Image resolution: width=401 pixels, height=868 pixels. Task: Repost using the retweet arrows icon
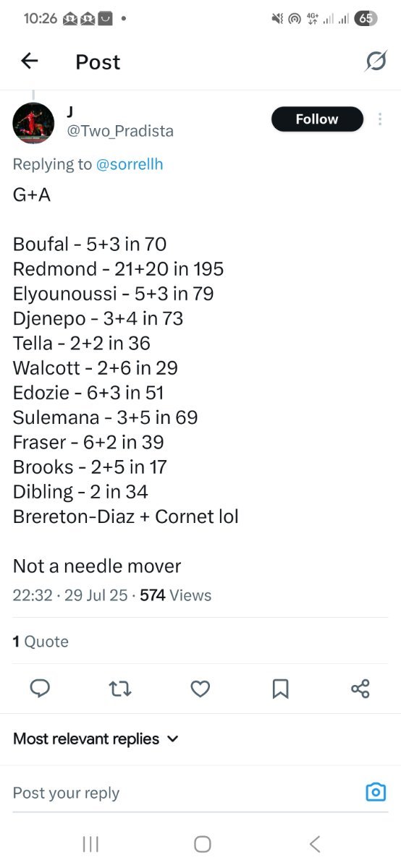[120, 689]
